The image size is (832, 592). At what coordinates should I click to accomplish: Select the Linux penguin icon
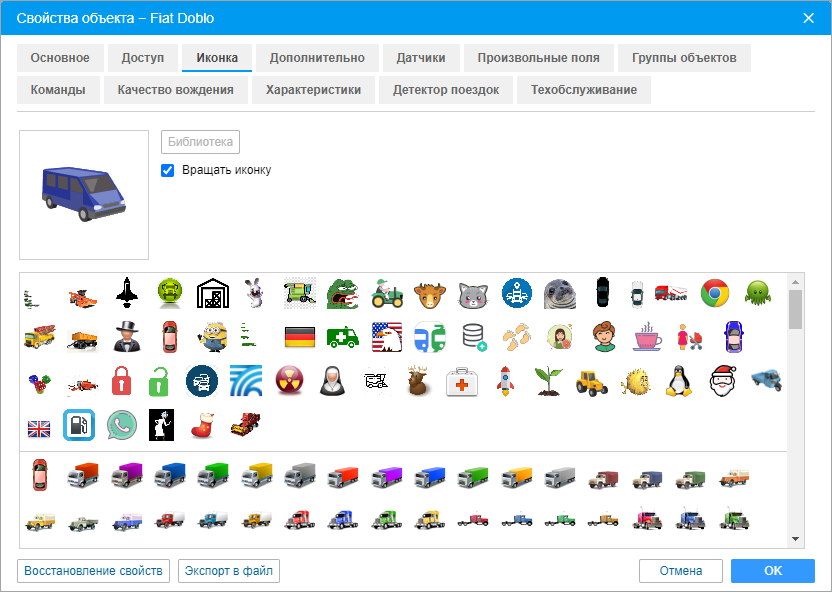point(679,381)
